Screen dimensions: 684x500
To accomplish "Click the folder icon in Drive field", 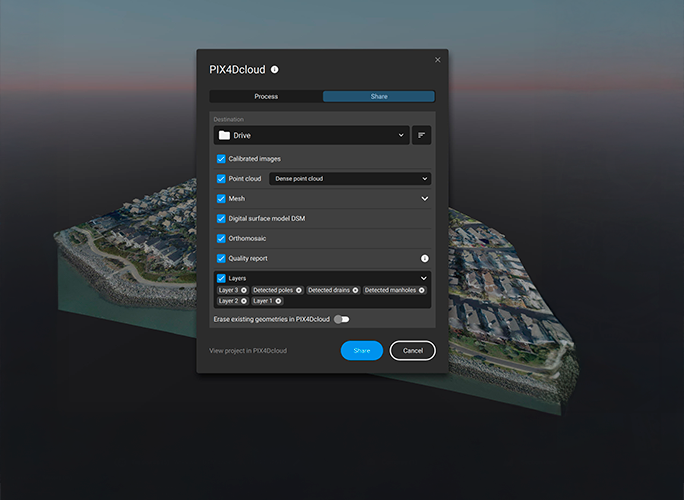I will [224, 135].
